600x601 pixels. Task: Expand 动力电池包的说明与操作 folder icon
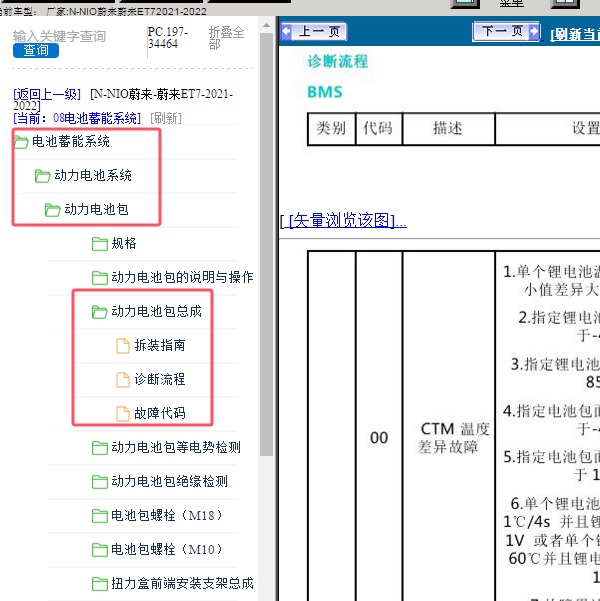100,278
